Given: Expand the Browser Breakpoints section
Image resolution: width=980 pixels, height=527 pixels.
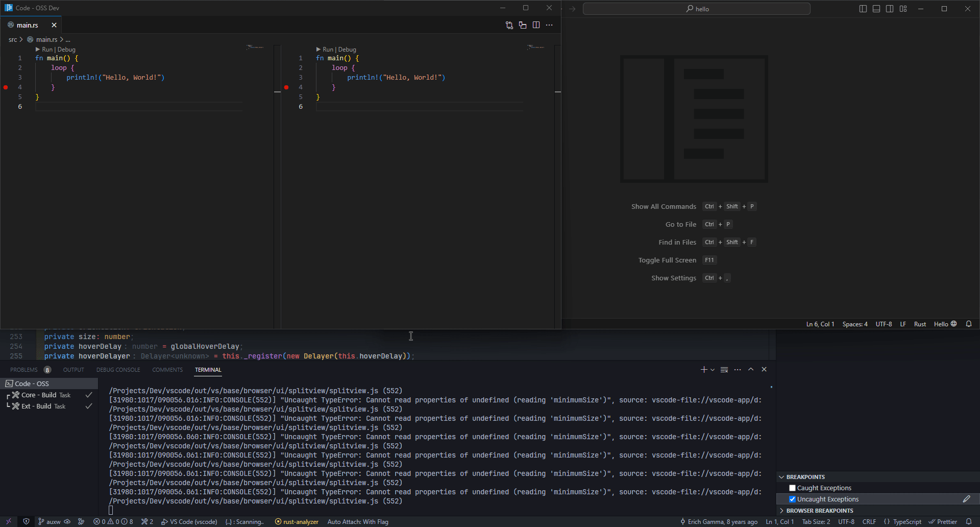Looking at the screenshot, I should pos(782,511).
